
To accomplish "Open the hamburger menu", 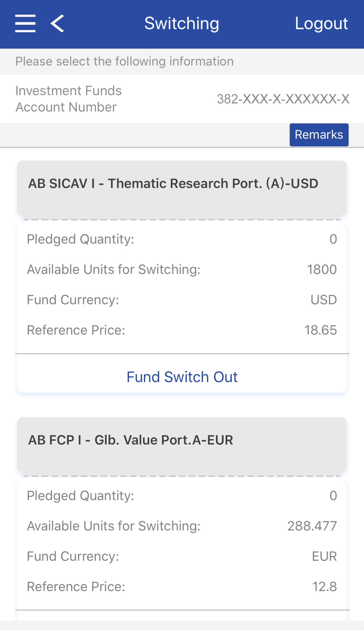I will point(25,23).
